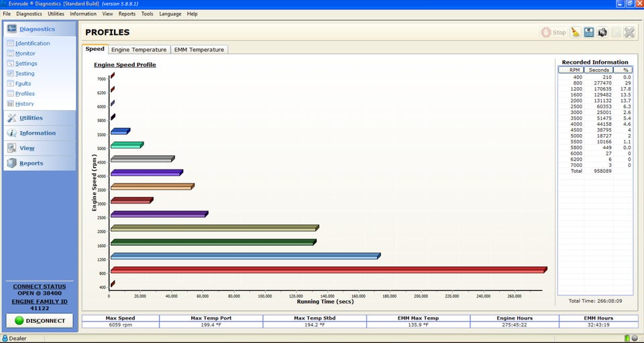Click the OPEN @ 38400 connect status

[x=40, y=293]
